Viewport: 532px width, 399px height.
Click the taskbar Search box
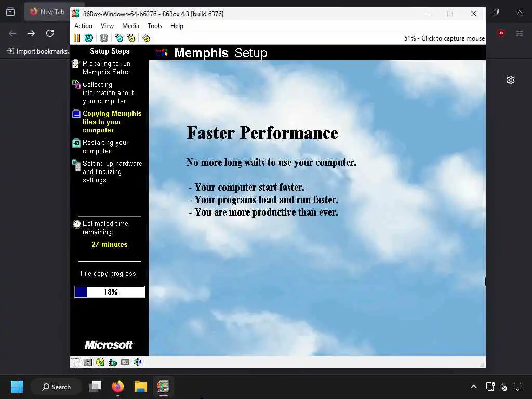click(x=56, y=387)
